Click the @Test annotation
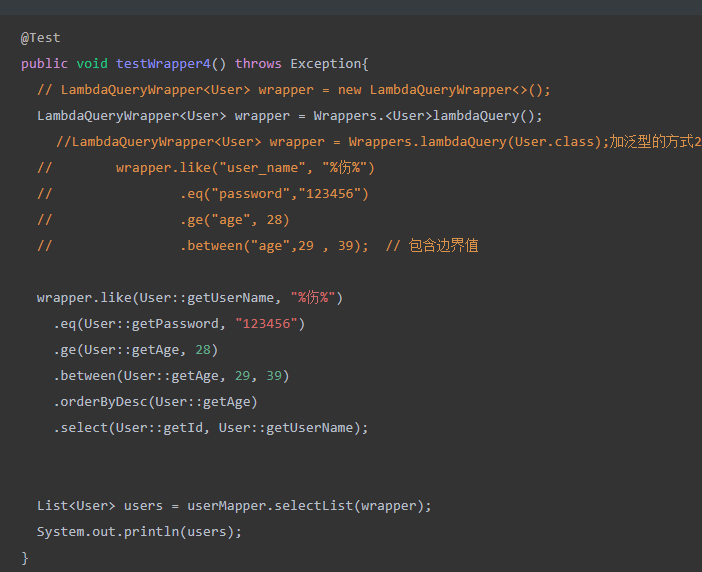 pyautogui.click(x=40, y=38)
